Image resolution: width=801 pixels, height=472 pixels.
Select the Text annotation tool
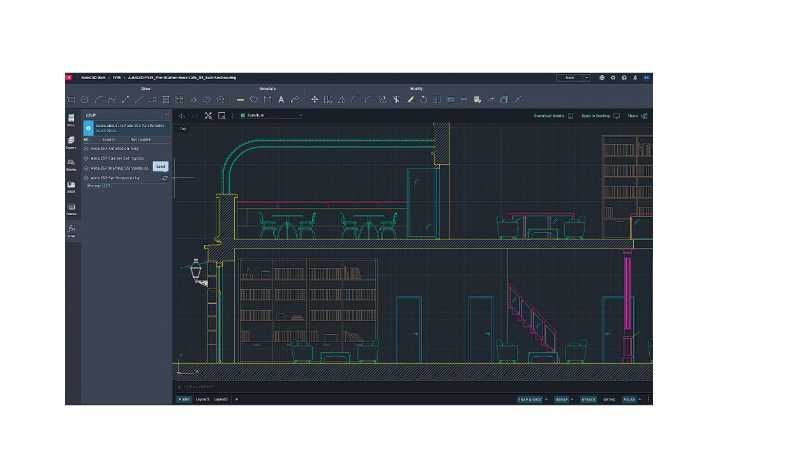(x=281, y=100)
